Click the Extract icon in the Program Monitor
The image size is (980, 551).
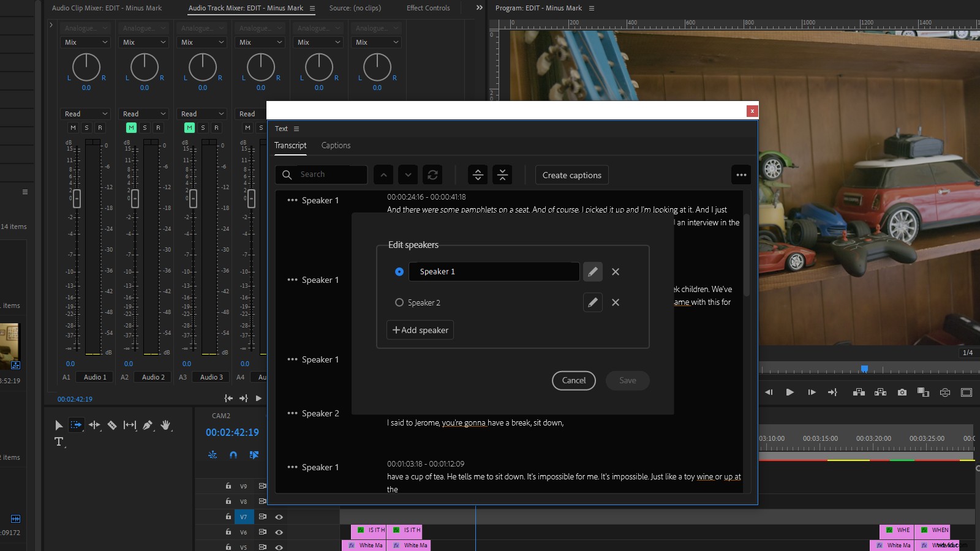click(x=881, y=392)
